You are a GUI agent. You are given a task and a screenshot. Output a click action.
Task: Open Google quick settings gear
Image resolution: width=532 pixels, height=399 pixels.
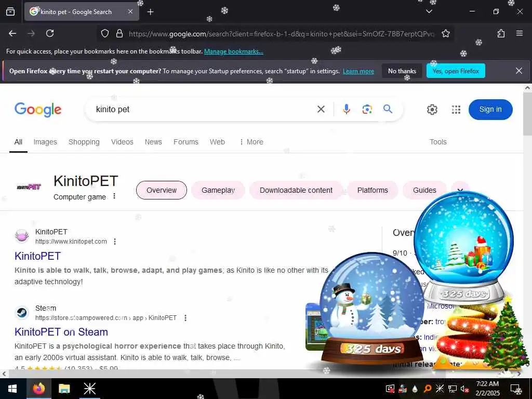(432, 110)
